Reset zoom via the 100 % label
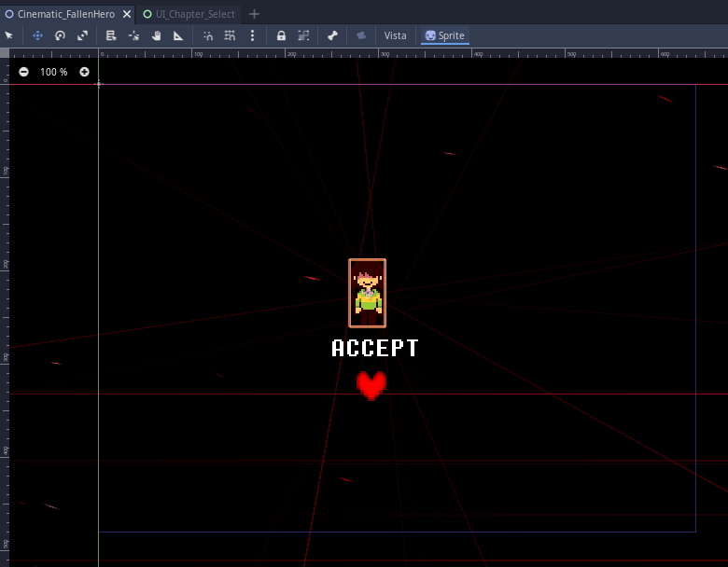The width and height of the screenshot is (728, 567). (x=54, y=72)
